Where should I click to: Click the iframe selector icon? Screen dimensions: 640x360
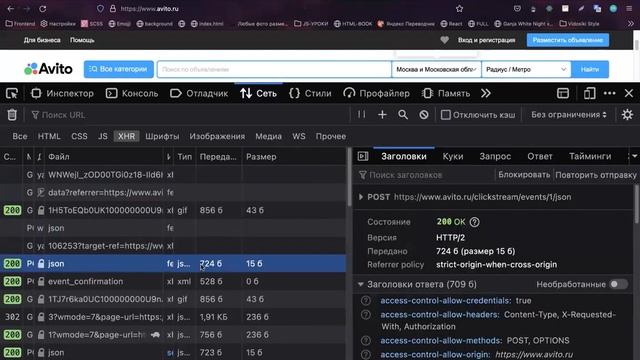click(x=563, y=93)
